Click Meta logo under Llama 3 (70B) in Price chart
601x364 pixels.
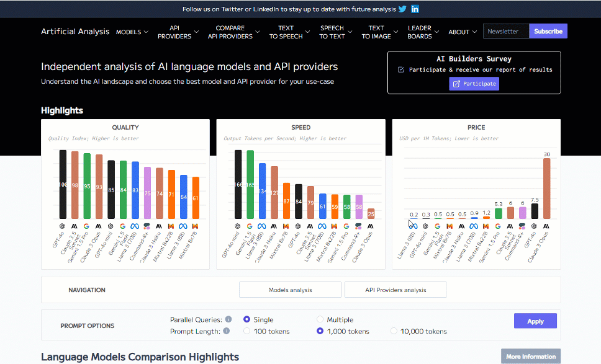click(474, 226)
